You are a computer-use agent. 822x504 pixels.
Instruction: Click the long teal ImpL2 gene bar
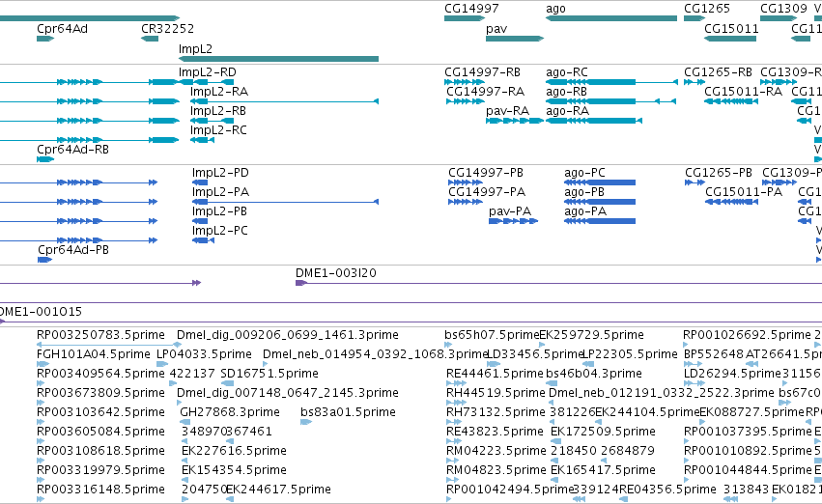(x=278, y=59)
